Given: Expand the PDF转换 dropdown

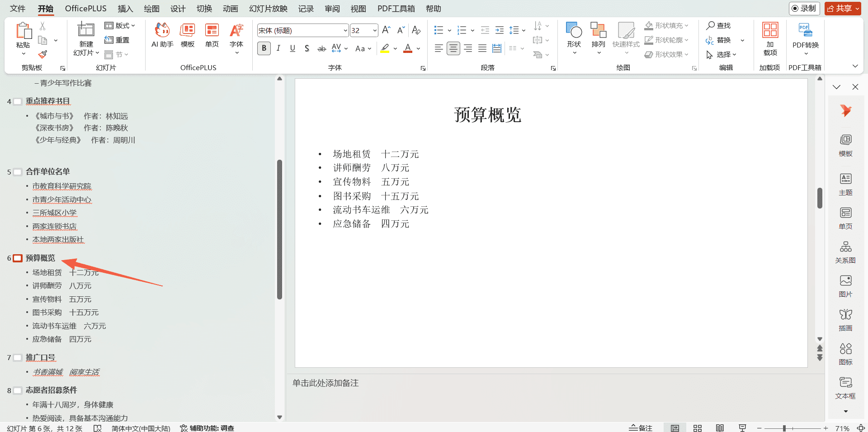Looking at the screenshot, I should (806, 54).
